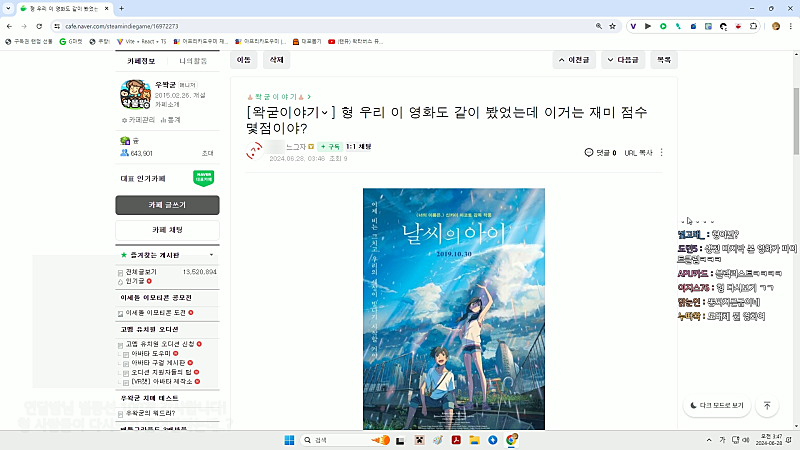
Task: Bookmark this page with the star icon
Action: [612, 26]
